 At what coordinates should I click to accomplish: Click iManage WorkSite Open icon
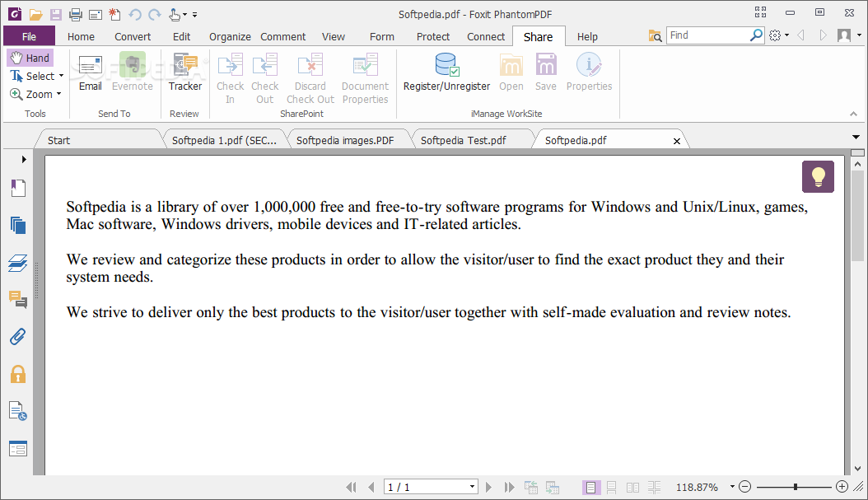511,72
